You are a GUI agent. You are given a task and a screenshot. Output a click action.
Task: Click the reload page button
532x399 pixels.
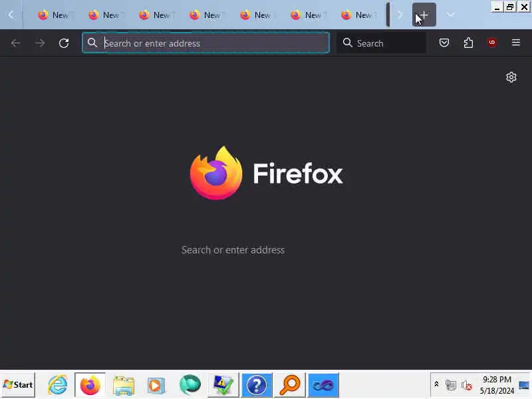point(64,43)
